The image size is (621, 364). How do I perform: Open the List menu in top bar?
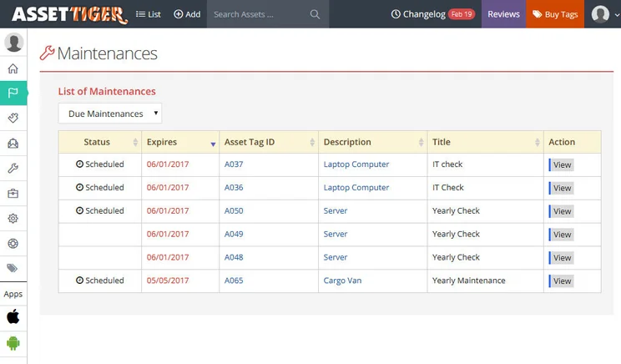click(x=148, y=14)
